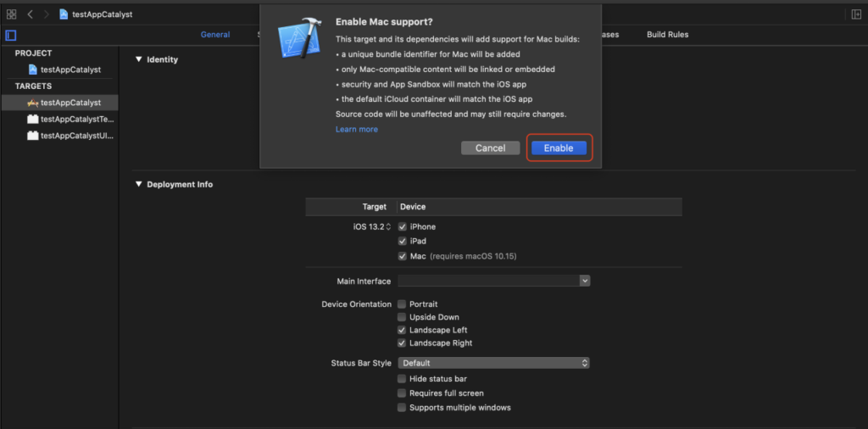Select the testAppCatalyst app target icon
The width and height of the screenshot is (868, 429).
(33, 103)
